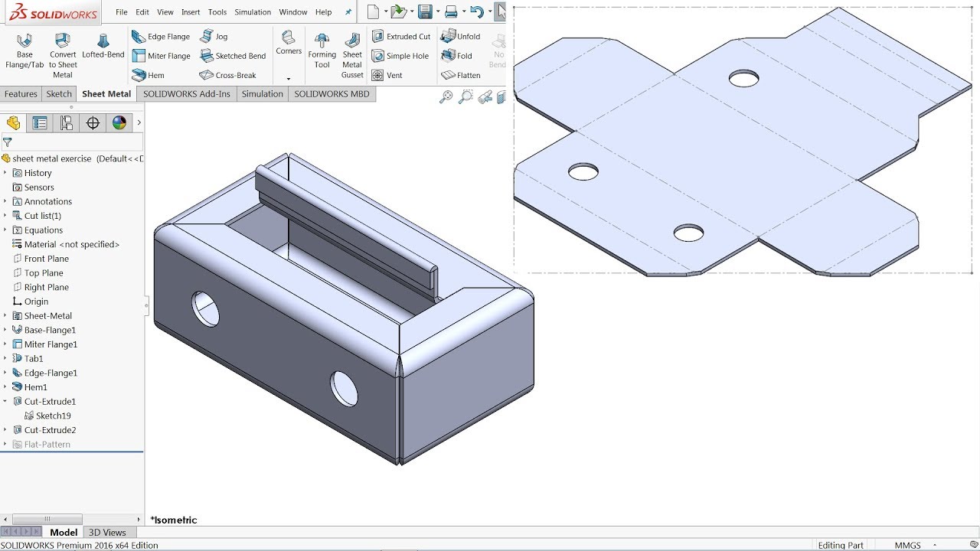Select the Front Plane item
Screen dimensions: 980x551
[x=41, y=259]
